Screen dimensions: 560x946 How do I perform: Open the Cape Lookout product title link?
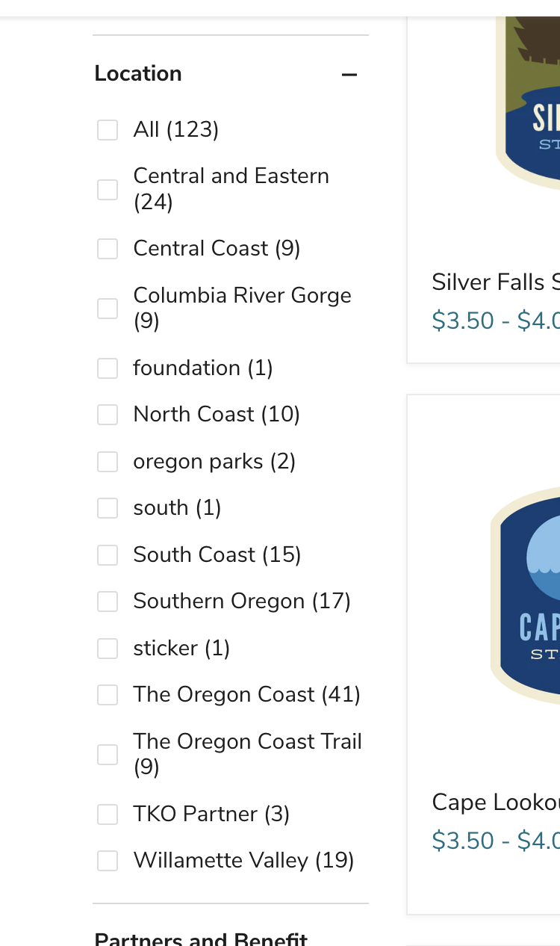click(x=494, y=803)
